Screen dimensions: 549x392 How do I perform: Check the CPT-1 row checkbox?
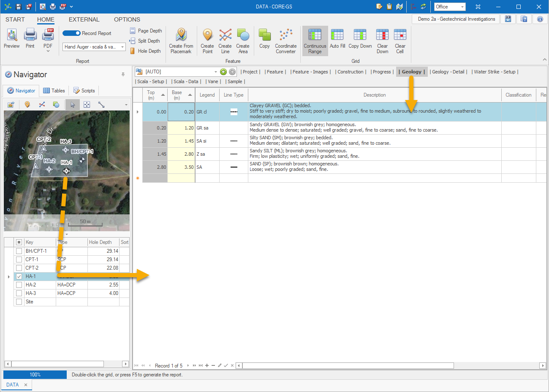pyautogui.click(x=19, y=260)
